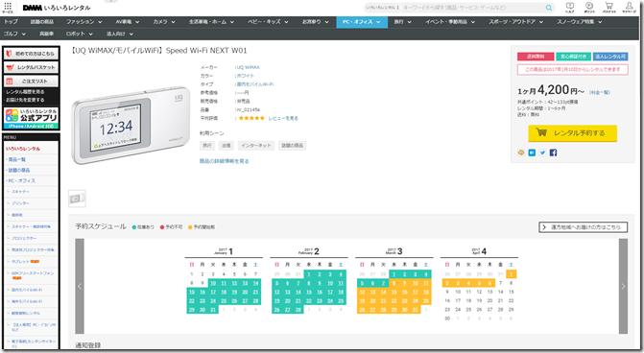The height and width of the screenshot is (353, 644).
Task: Click the UQ WiMAX maker link
Action: [248, 67]
